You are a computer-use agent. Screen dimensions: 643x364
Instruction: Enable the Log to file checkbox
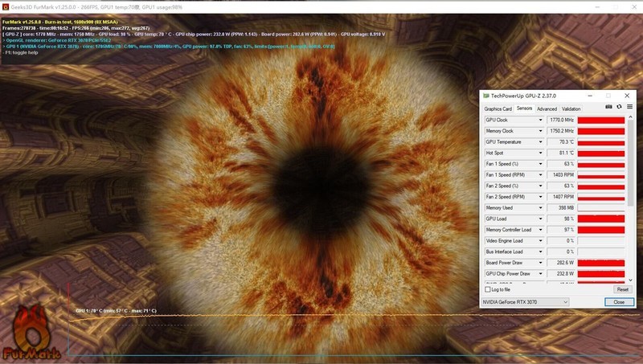(488, 289)
